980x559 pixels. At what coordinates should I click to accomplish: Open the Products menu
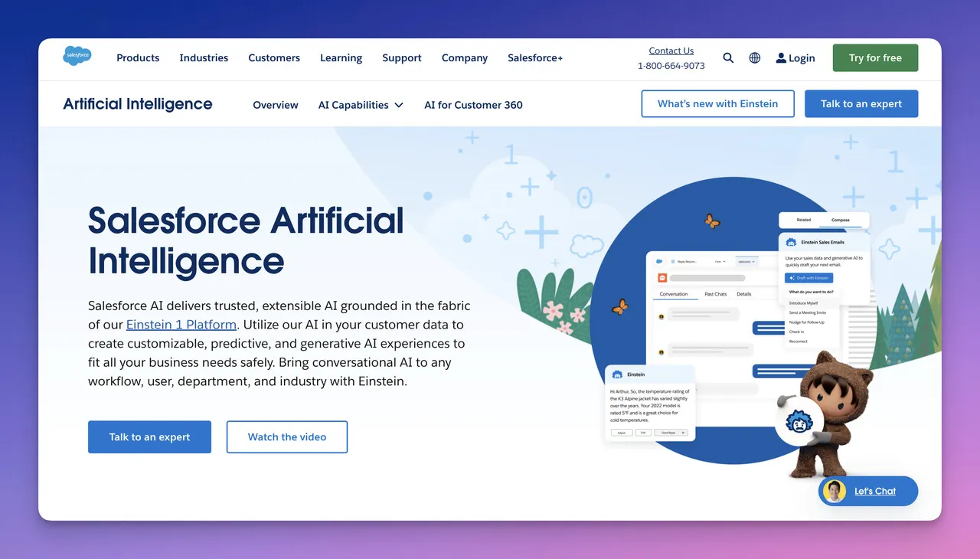coord(138,58)
